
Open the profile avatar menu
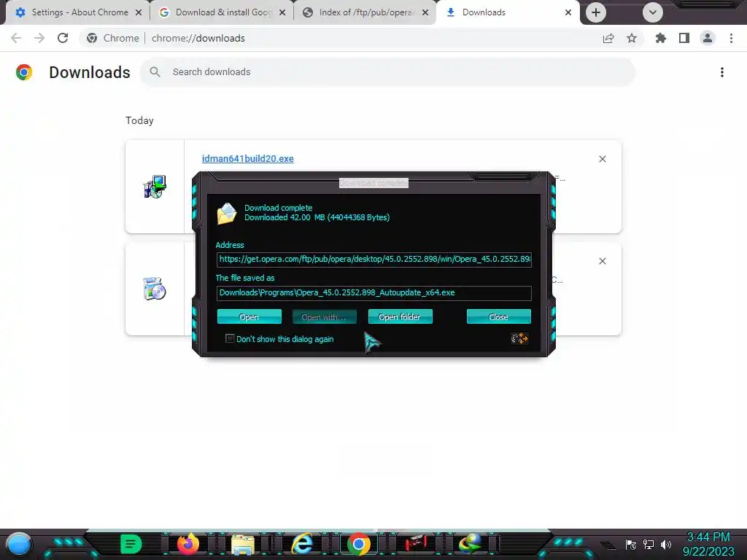[708, 38]
